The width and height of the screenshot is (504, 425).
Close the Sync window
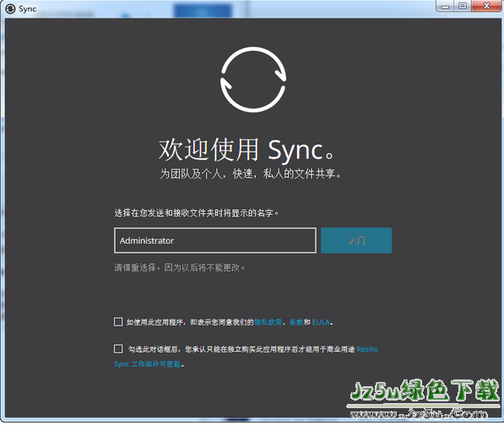pyautogui.click(x=486, y=6)
